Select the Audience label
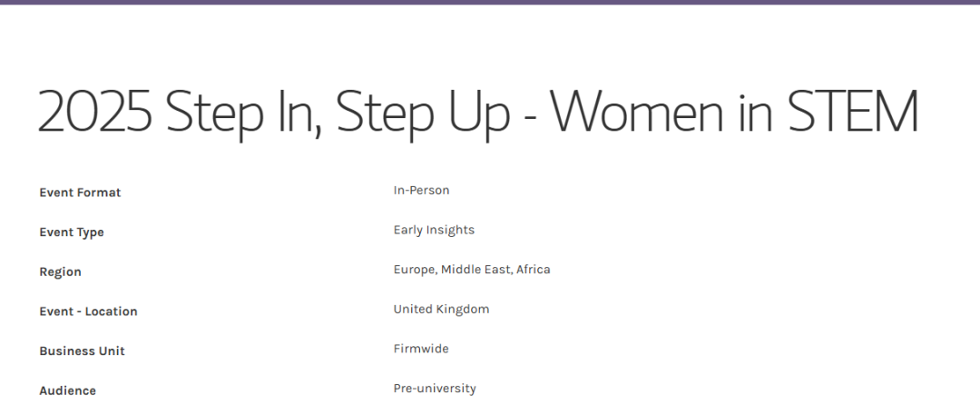Viewport: 980px width, 415px height. [x=67, y=390]
